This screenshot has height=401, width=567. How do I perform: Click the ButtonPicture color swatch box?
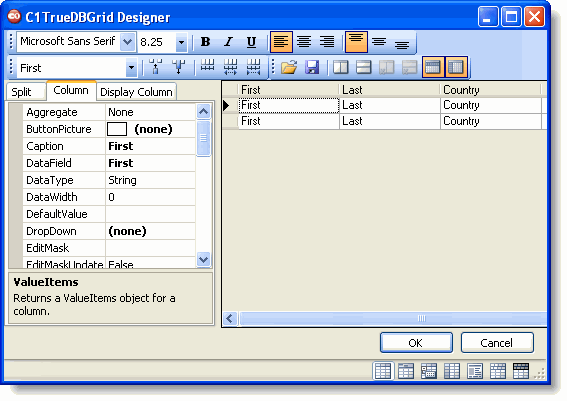click(117, 129)
